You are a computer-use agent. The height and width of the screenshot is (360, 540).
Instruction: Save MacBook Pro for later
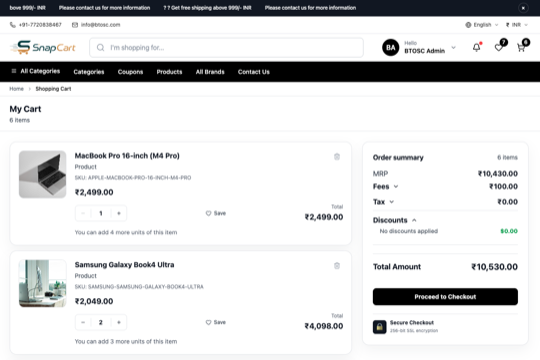(x=216, y=213)
